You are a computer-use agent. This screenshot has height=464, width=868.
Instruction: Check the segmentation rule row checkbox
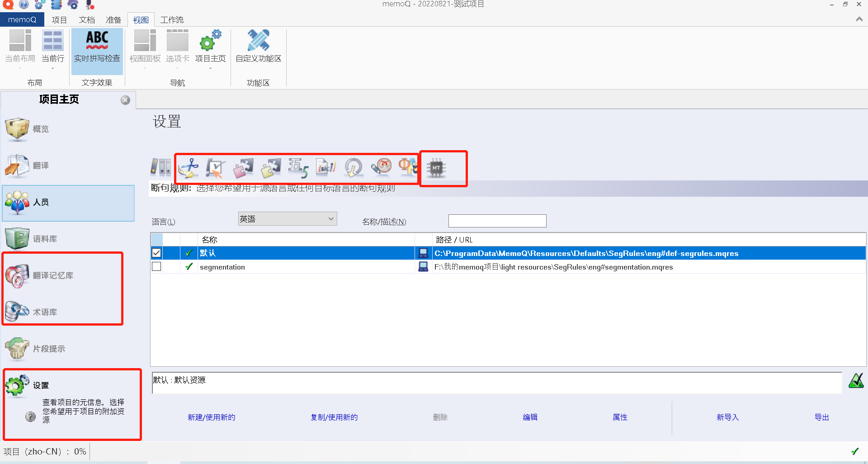pyautogui.click(x=156, y=267)
